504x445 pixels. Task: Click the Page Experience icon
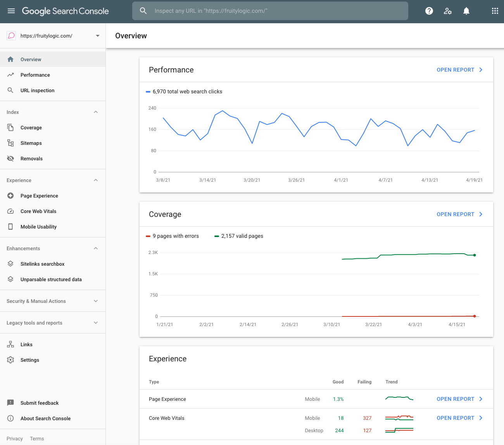click(x=10, y=196)
